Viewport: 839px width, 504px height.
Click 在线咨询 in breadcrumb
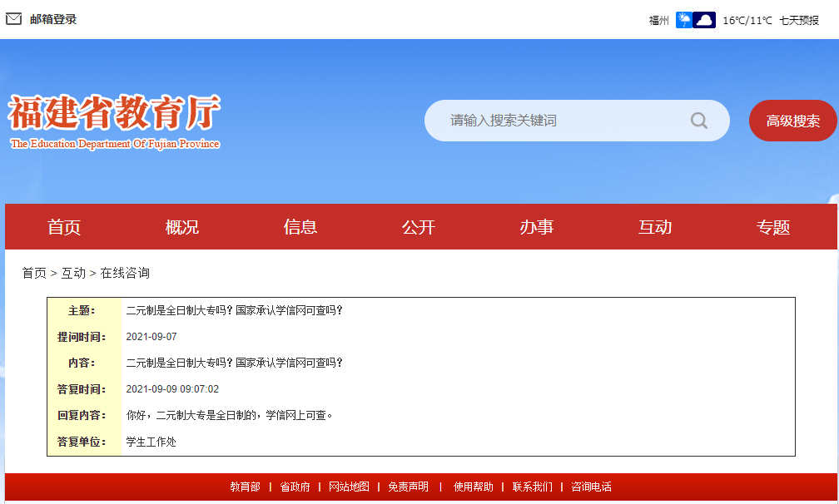(x=125, y=273)
